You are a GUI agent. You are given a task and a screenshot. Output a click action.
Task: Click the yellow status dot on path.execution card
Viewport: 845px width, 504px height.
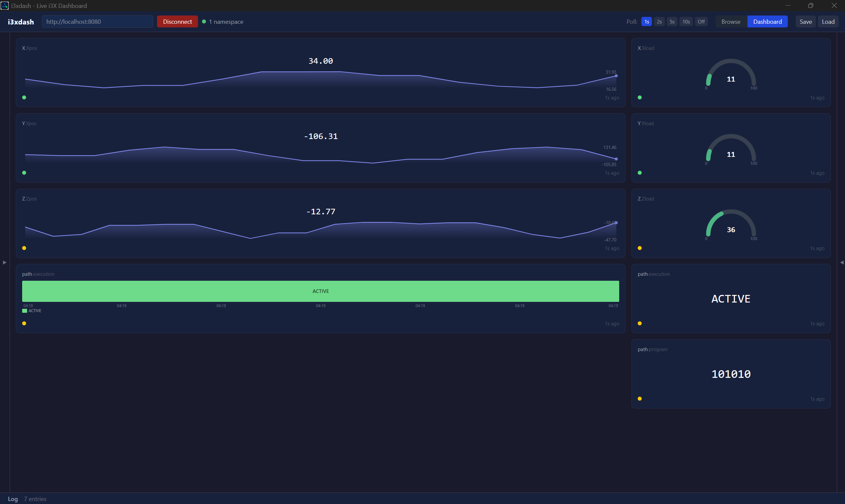[640, 323]
